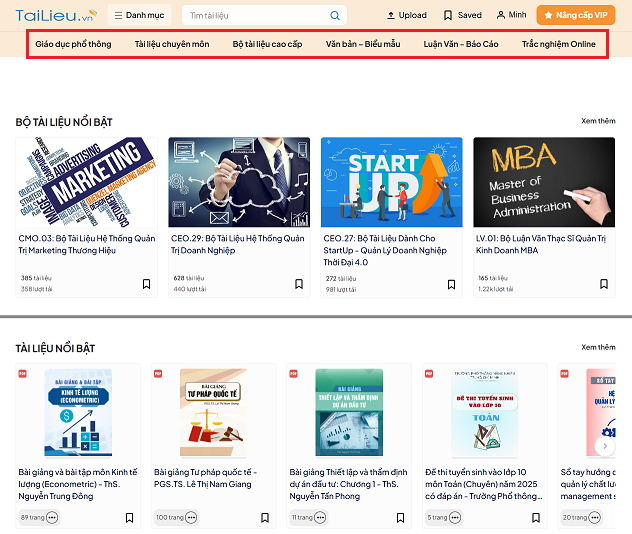Viewport: 632px width, 534px height.
Task: Select the Luận Văn – Báo Cáo menu
Action: coord(461,44)
